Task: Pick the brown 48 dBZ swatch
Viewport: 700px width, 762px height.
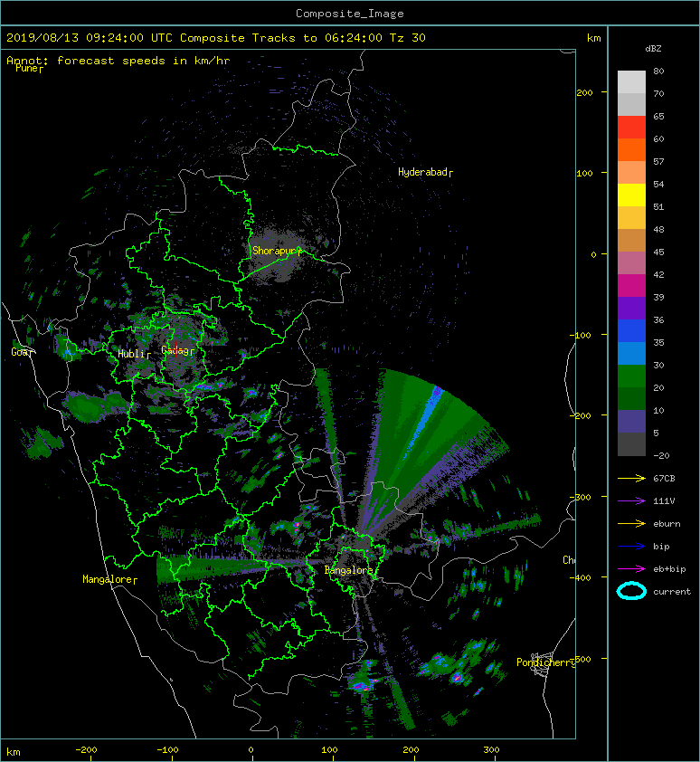Action: click(631, 240)
